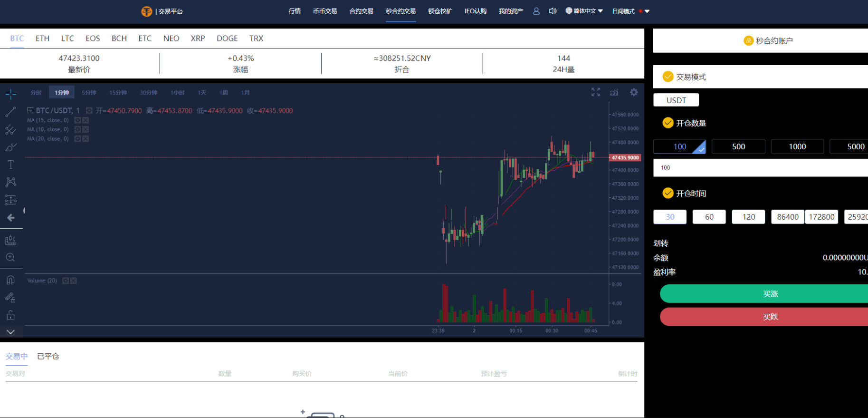Select the crosshair cursor tool
This screenshot has height=418, width=868.
10,94
